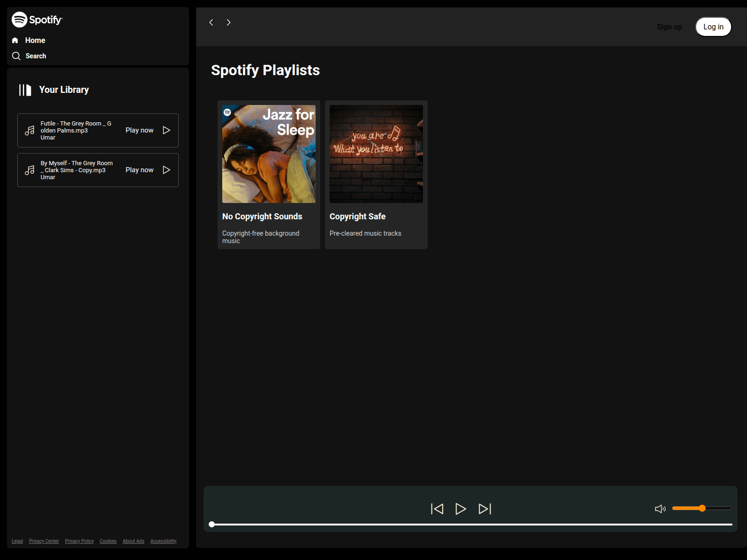The height and width of the screenshot is (560, 747).
Task: Open the Privacy Center footer link
Action: pos(44,541)
